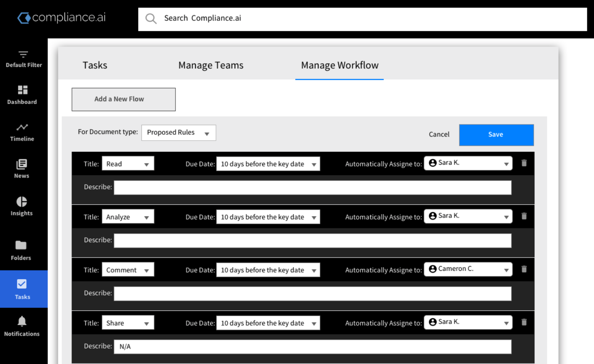
Task: Click the Describe field for Read task
Action: [312, 188]
